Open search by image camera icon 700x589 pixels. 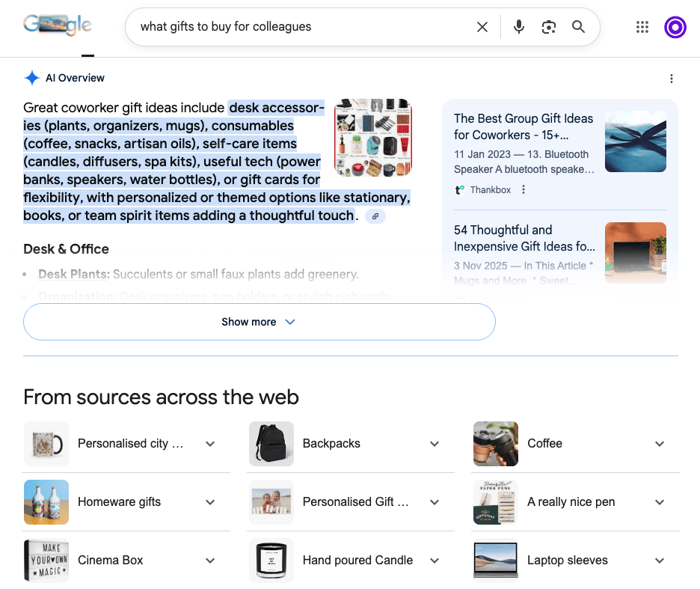tap(549, 27)
